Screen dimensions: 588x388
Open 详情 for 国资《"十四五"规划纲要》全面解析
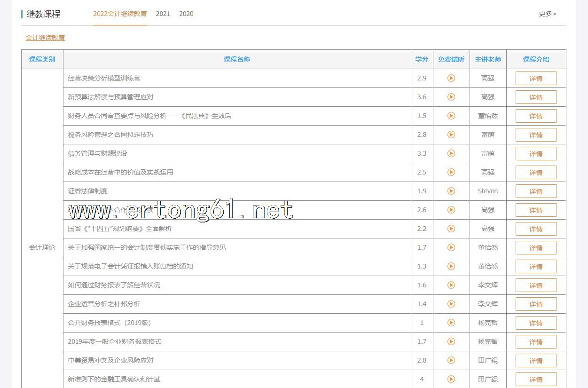coord(536,229)
